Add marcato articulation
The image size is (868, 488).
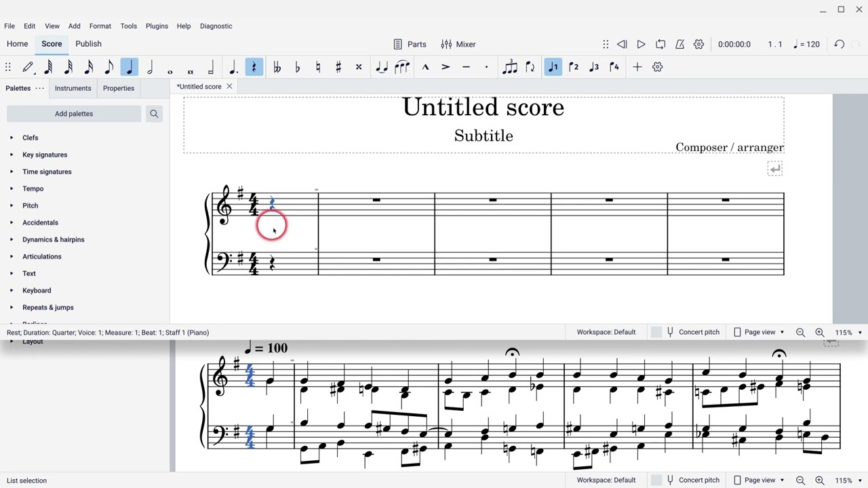click(x=425, y=67)
